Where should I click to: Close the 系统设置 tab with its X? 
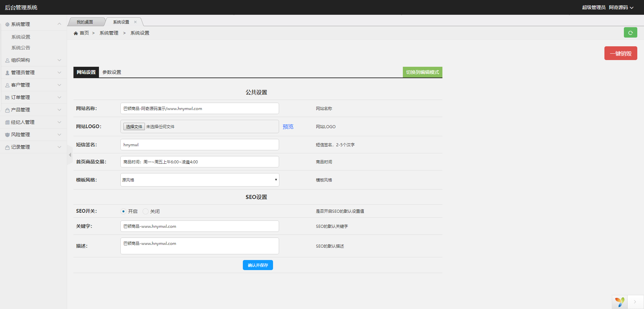click(136, 22)
